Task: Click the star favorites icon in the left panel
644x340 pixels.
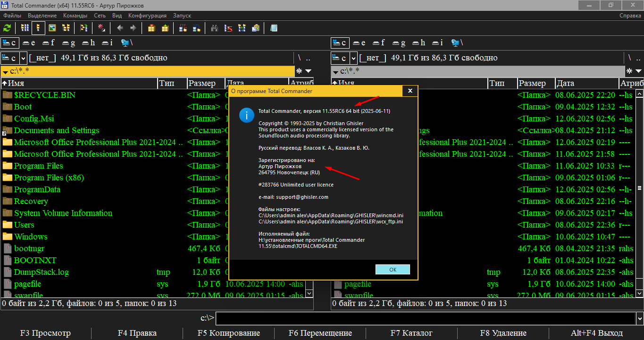Action: (x=299, y=71)
